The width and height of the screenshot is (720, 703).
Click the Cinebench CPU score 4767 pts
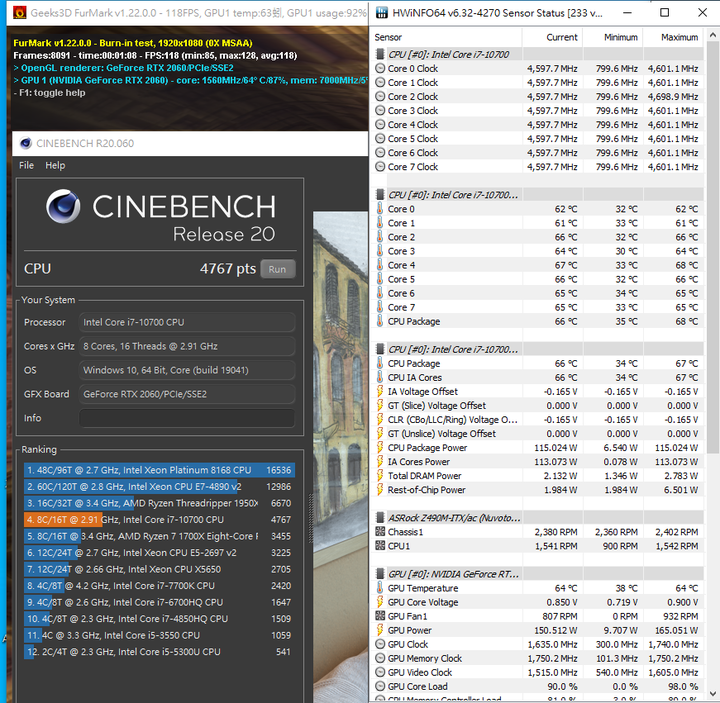pos(228,269)
